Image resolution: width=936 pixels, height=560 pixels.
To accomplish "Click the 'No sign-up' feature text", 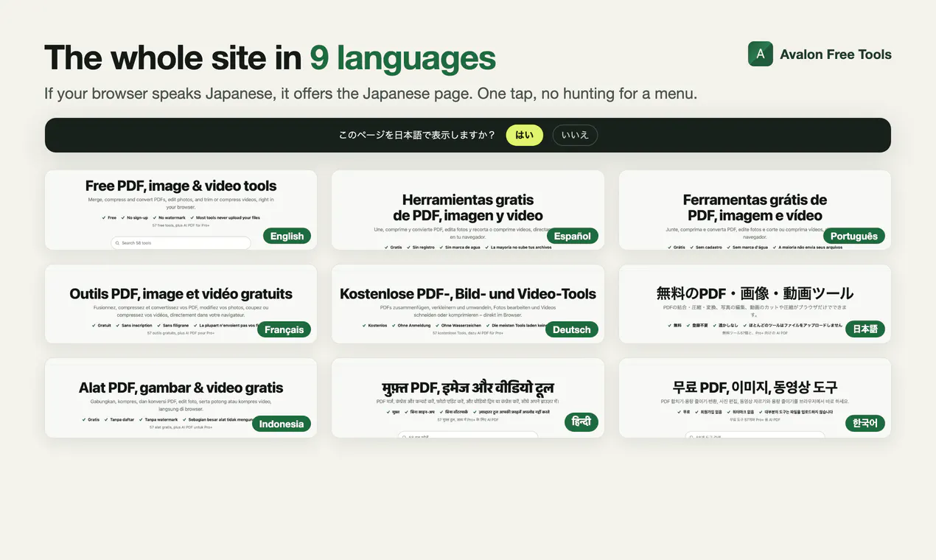I will [x=137, y=217].
